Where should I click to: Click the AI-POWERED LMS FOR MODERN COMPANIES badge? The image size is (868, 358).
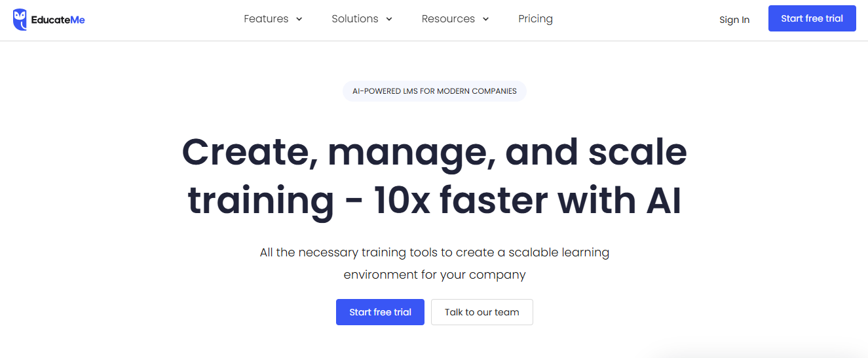(x=434, y=91)
